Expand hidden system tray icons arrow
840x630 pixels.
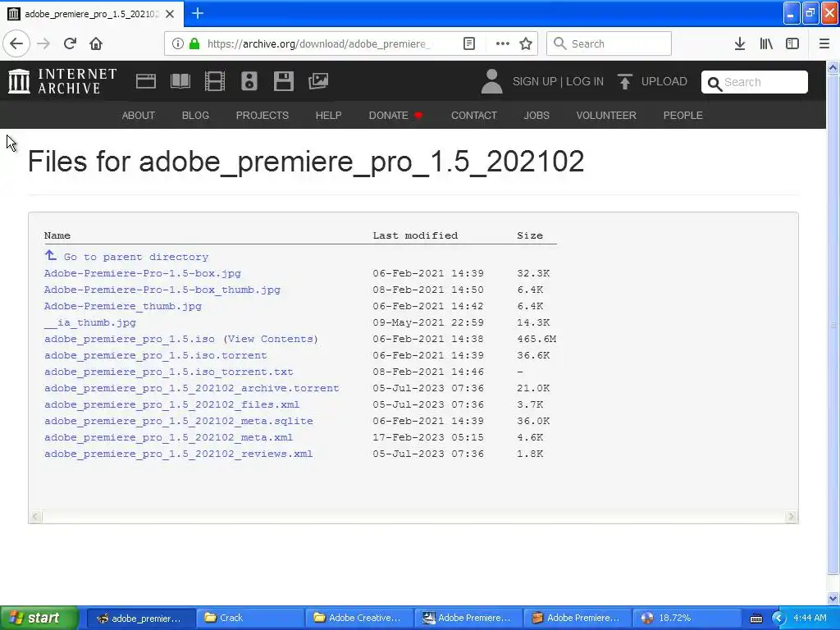(778, 618)
